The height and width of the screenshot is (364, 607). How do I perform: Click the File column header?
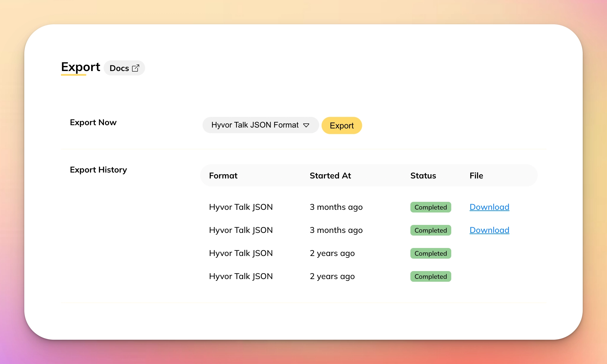click(476, 176)
